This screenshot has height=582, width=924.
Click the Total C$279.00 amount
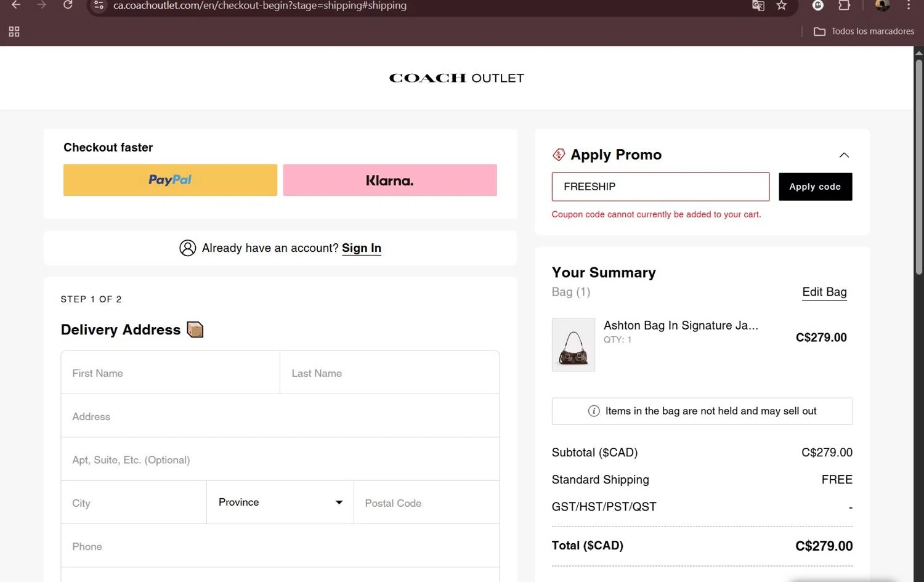[824, 546]
